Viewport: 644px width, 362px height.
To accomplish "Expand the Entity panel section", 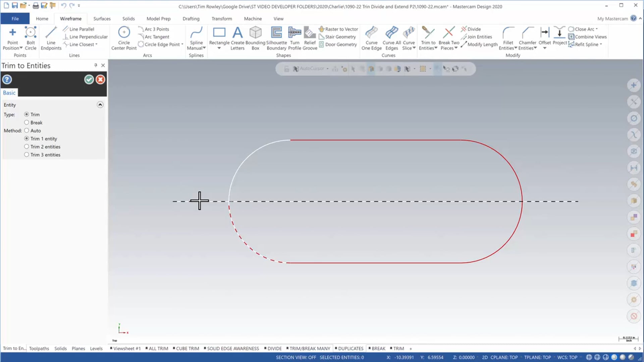I will (x=100, y=105).
